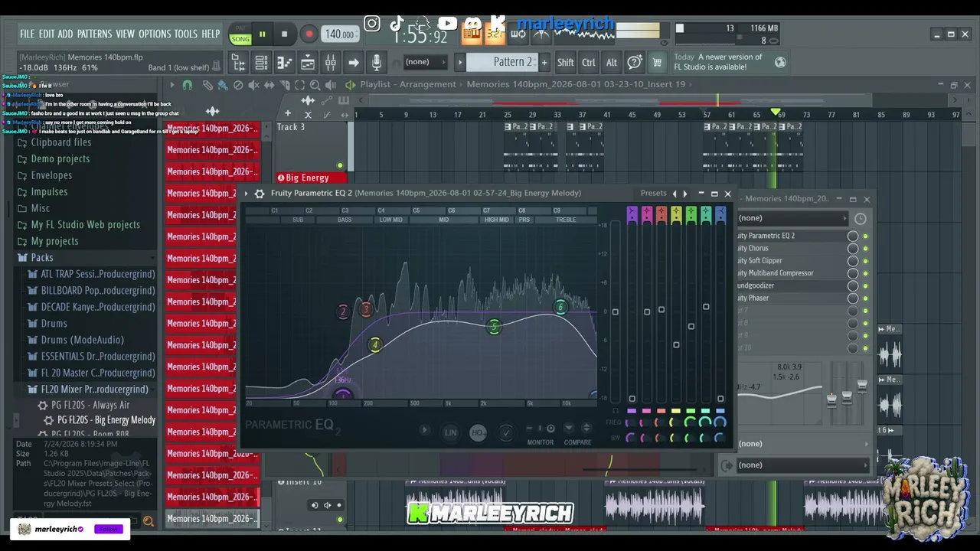
Task: Open the shopping cart icon
Action: click(x=657, y=62)
